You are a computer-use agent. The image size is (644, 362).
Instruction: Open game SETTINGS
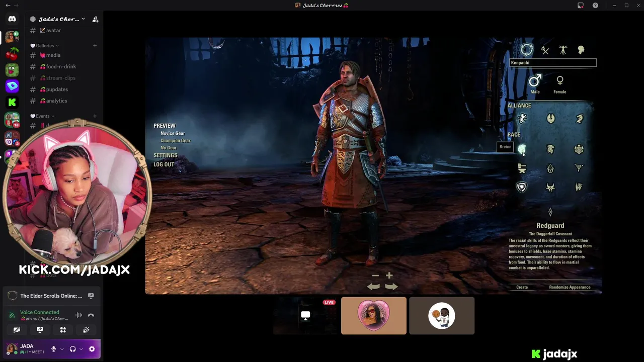coord(165,155)
